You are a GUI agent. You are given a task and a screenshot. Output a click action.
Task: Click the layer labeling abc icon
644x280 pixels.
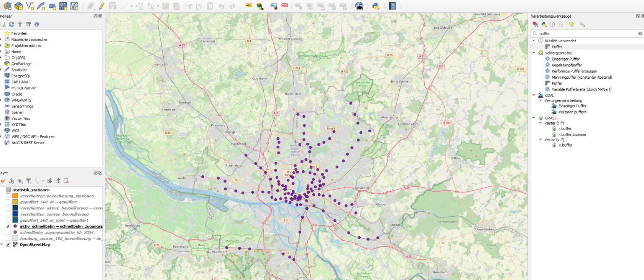[x=249, y=6]
